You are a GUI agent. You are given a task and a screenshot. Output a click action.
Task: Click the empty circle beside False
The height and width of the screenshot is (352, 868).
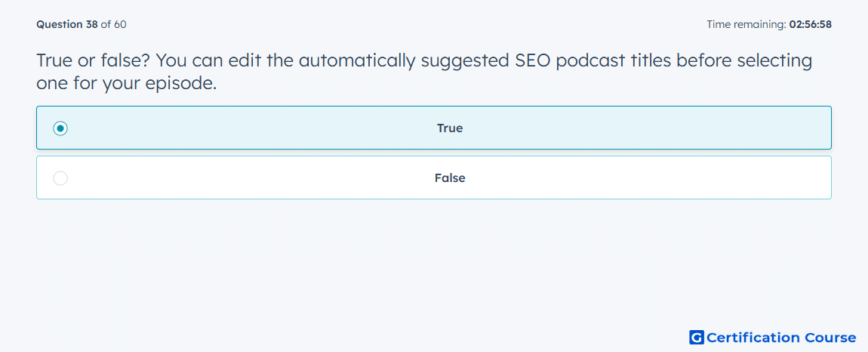coord(60,178)
